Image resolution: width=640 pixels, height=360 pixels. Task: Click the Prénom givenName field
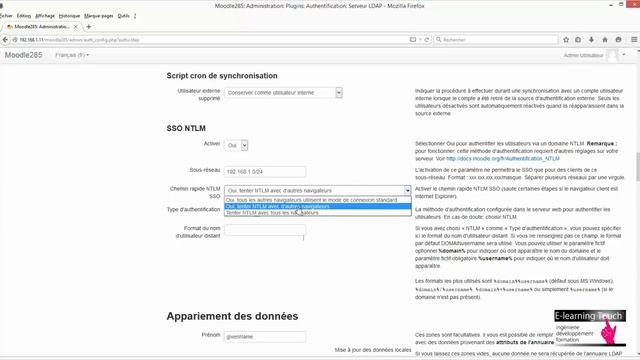coord(265,337)
